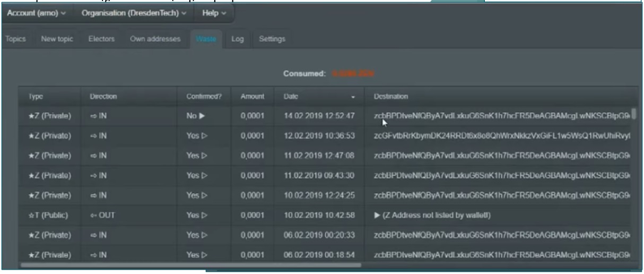
Task: Open the Account (arno) dropdown menu
Action: 36,13
